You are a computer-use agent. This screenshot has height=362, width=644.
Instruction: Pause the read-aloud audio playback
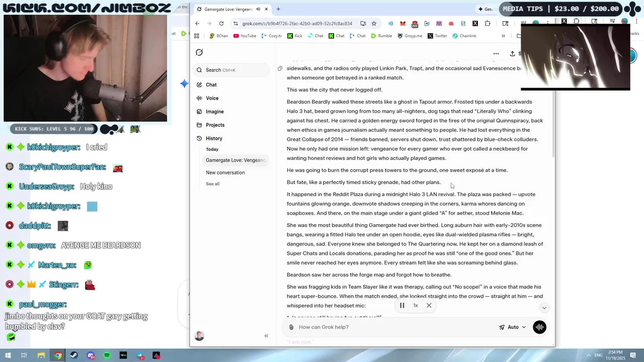coord(402,305)
